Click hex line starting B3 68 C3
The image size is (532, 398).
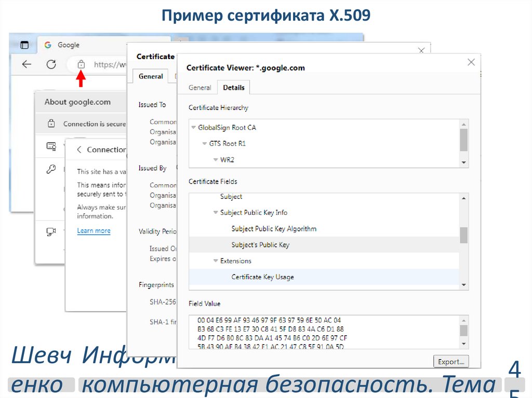click(270, 329)
